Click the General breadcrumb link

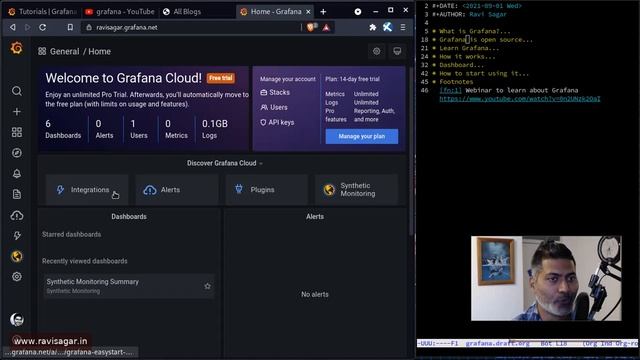[64, 51]
